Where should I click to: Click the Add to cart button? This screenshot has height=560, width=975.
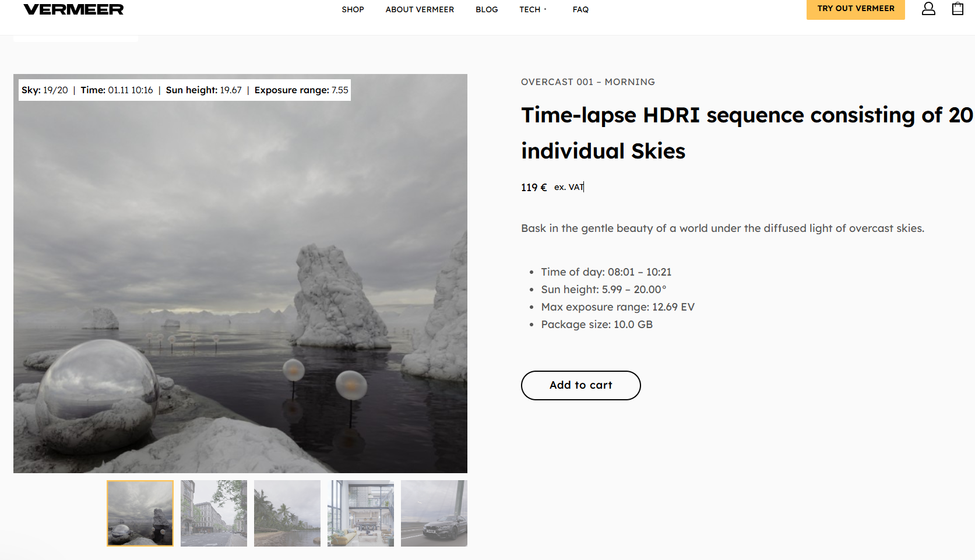[x=580, y=385]
